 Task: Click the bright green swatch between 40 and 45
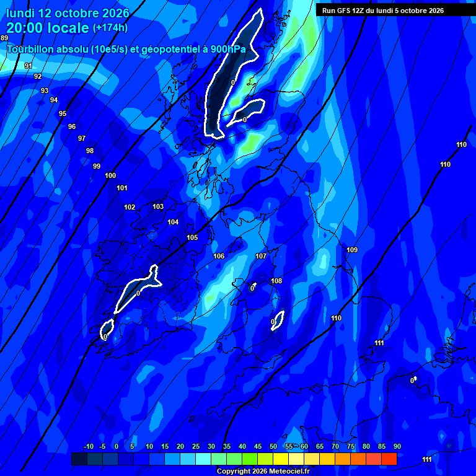click(250, 459)
